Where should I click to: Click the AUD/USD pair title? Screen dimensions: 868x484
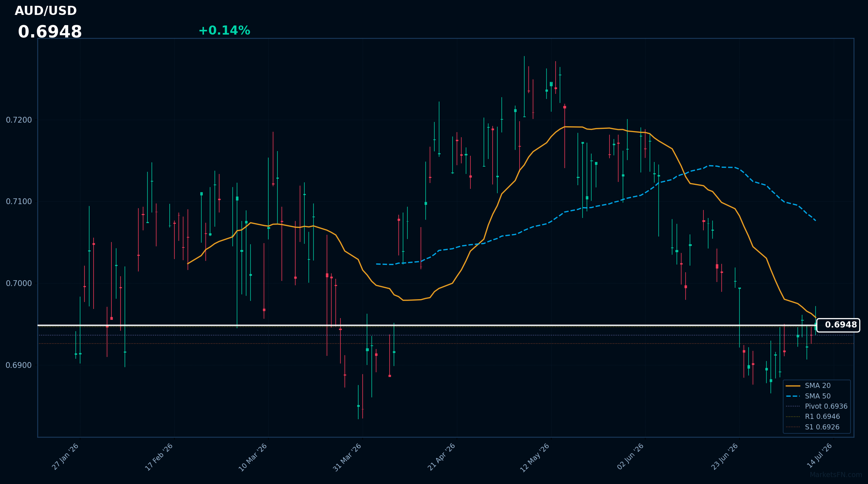(46, 11)
